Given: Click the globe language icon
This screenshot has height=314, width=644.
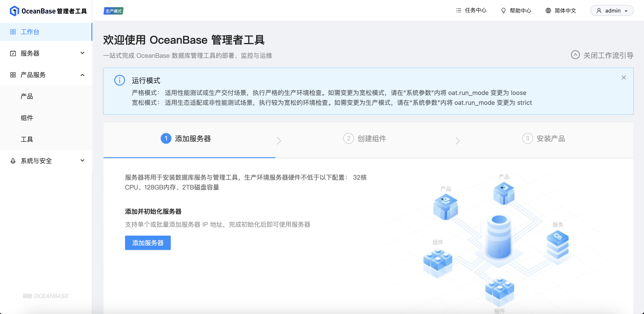Looking at the screenshot, I should 548,11.
